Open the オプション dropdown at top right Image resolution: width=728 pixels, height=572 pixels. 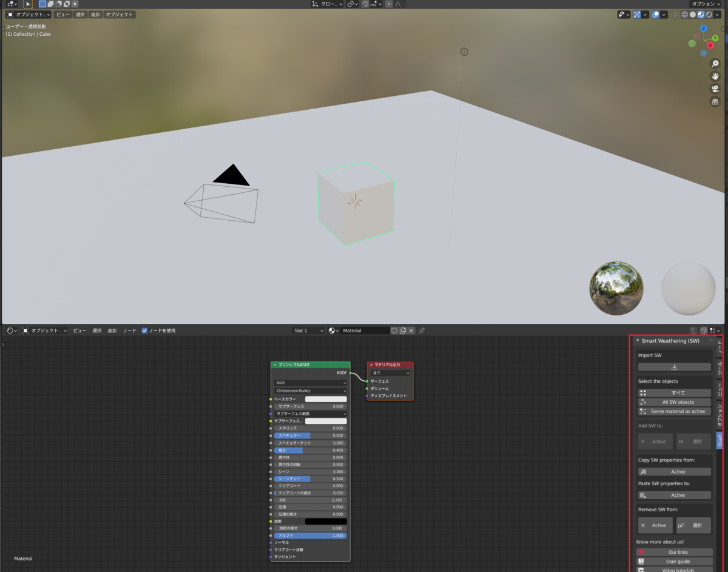707,4
